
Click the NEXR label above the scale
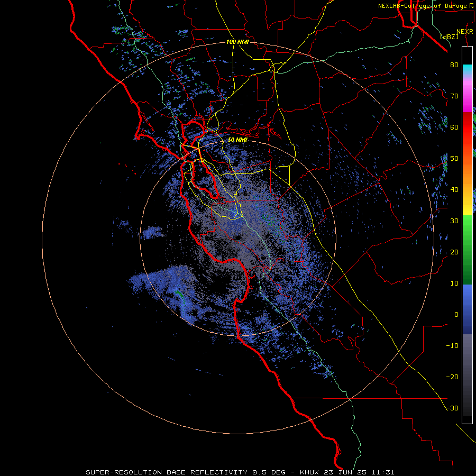coord(465,32)
